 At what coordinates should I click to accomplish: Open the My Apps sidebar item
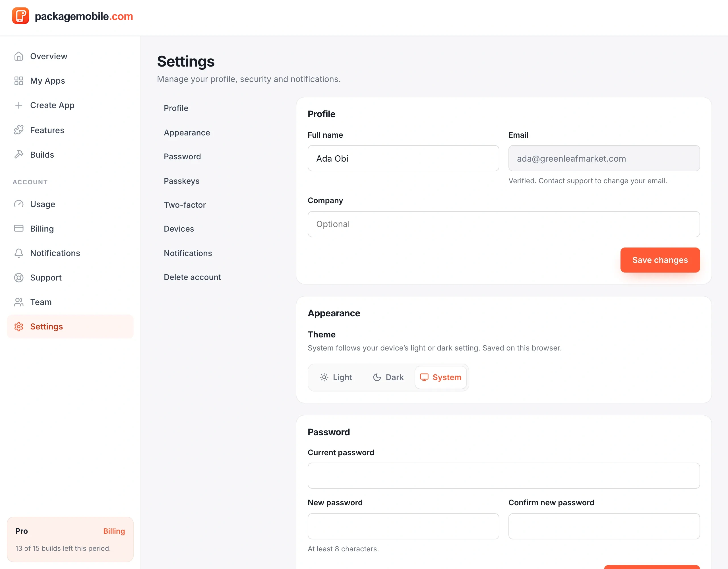point(70,81)
